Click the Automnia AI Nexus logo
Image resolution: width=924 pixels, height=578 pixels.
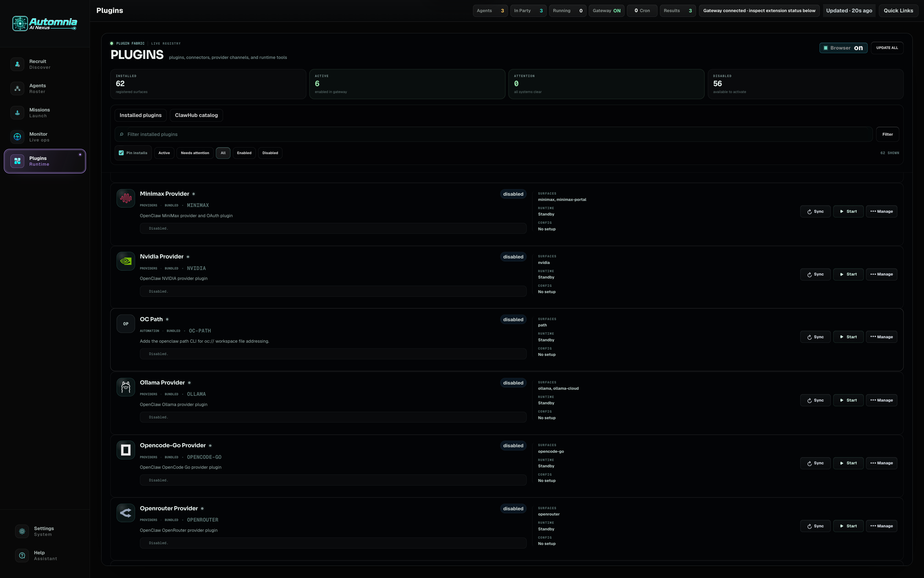tap(45, 23)
